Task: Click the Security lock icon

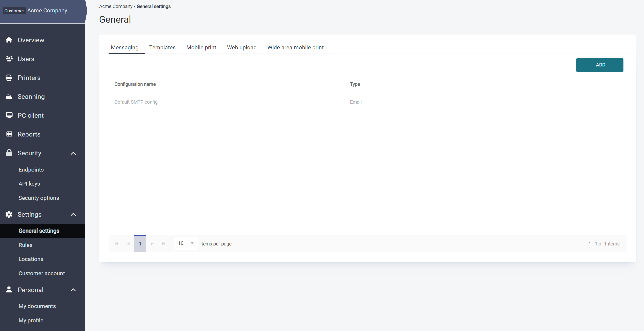Action: [x=9, y=153]
